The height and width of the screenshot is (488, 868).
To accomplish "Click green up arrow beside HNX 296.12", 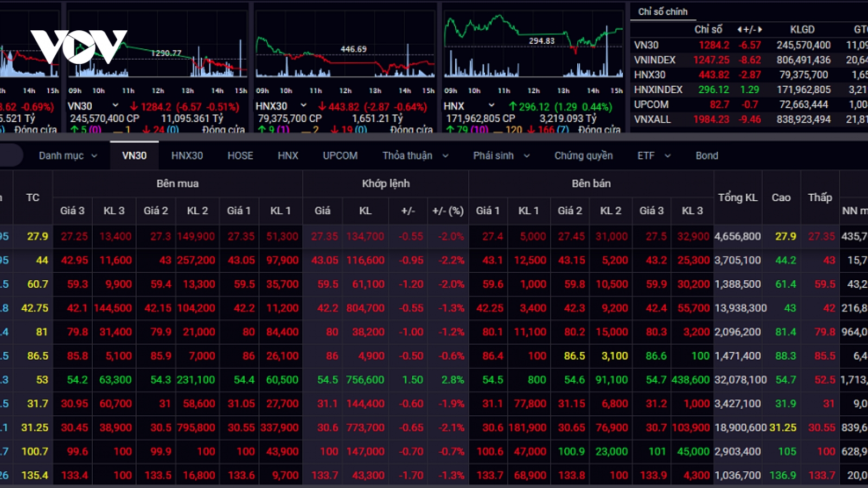I will point(512,106).
